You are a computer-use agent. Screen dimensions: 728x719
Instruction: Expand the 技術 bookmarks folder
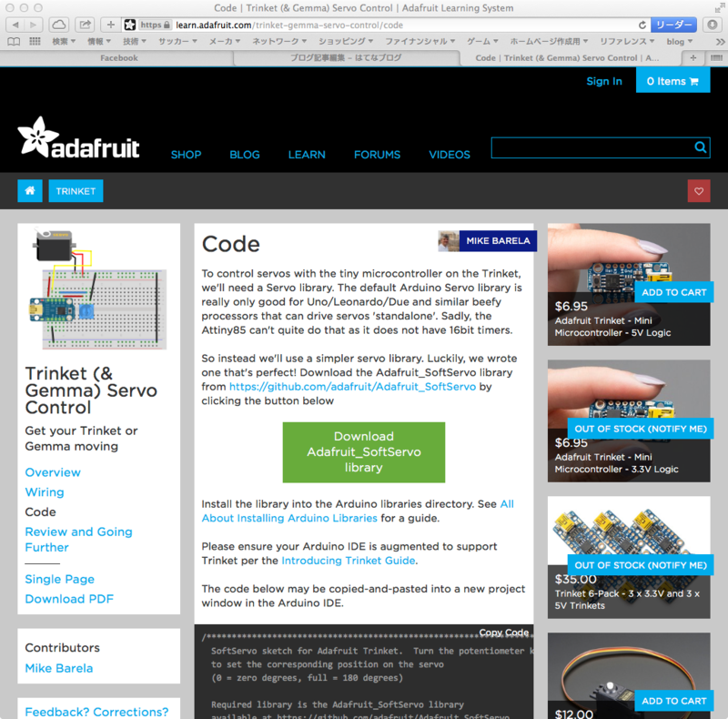coord(134,41)
